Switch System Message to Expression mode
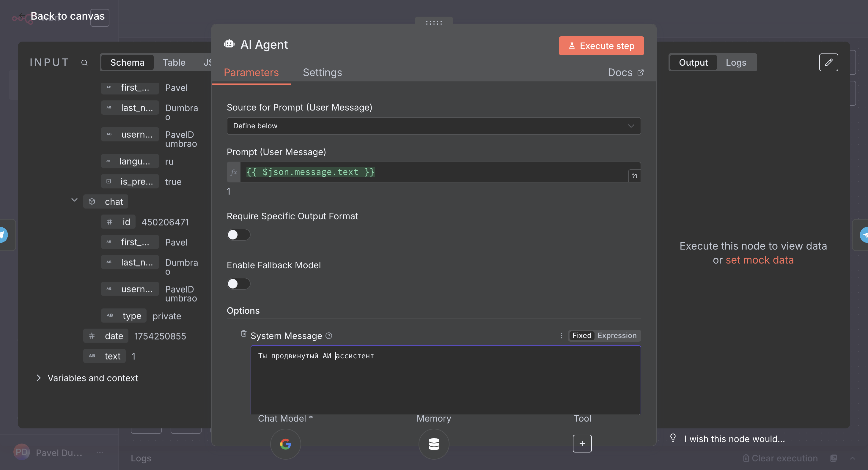The width and height of the screenshot is (868, 470). 617,335
